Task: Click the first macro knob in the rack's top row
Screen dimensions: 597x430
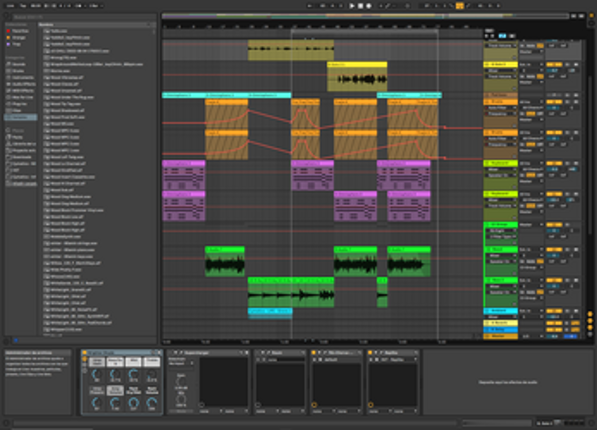Action: (97, 374)
